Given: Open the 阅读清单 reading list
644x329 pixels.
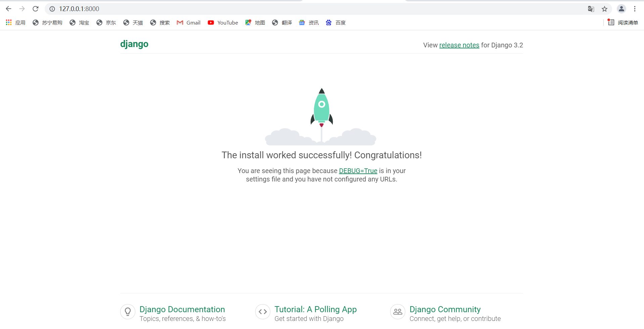Looking at the screenshot, I should [x=623, y=23].
